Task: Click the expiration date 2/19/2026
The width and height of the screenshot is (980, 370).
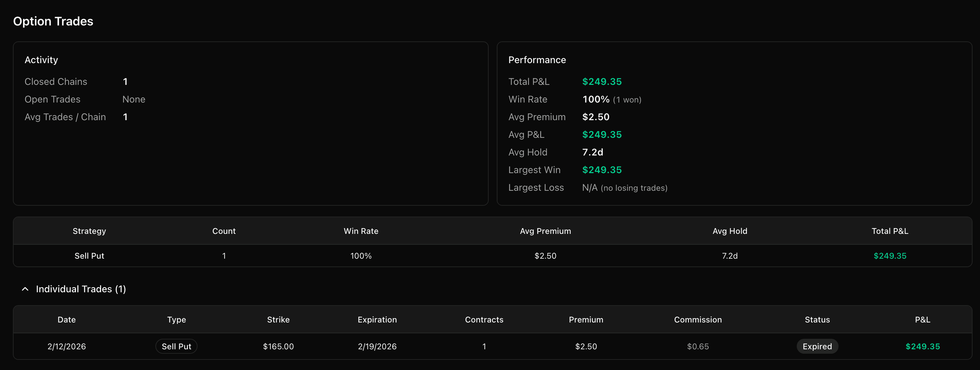Action: point(377,346)
